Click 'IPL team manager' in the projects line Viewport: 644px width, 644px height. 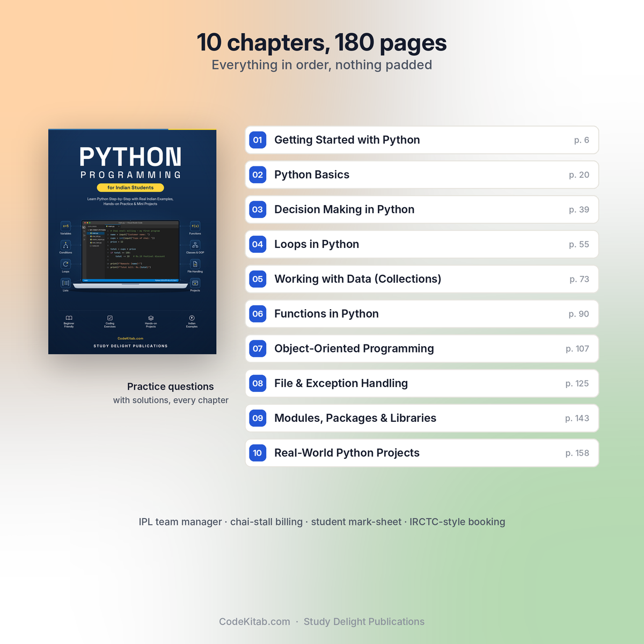pos(180,522)
